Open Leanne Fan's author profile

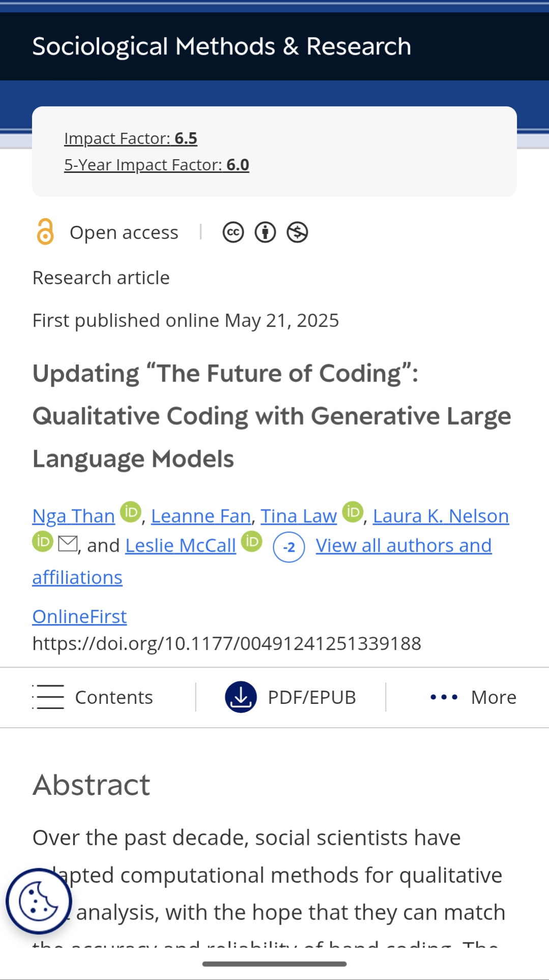pos(201,516)
